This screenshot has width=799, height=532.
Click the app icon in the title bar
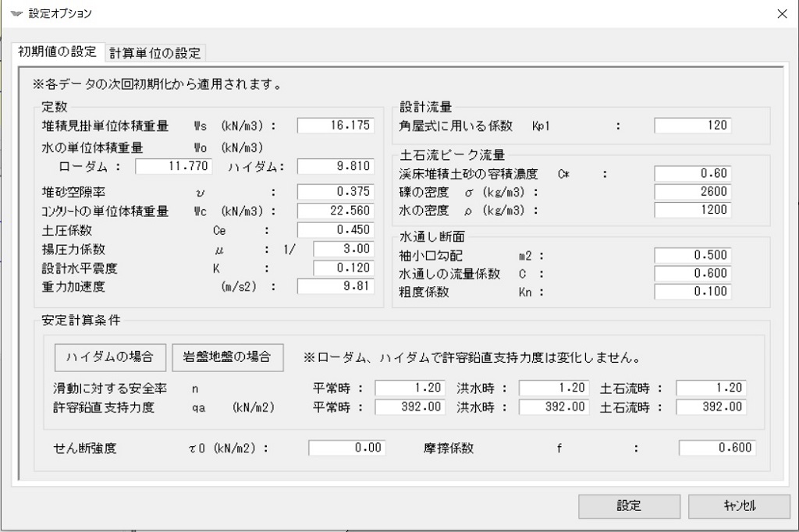point(16,13)
